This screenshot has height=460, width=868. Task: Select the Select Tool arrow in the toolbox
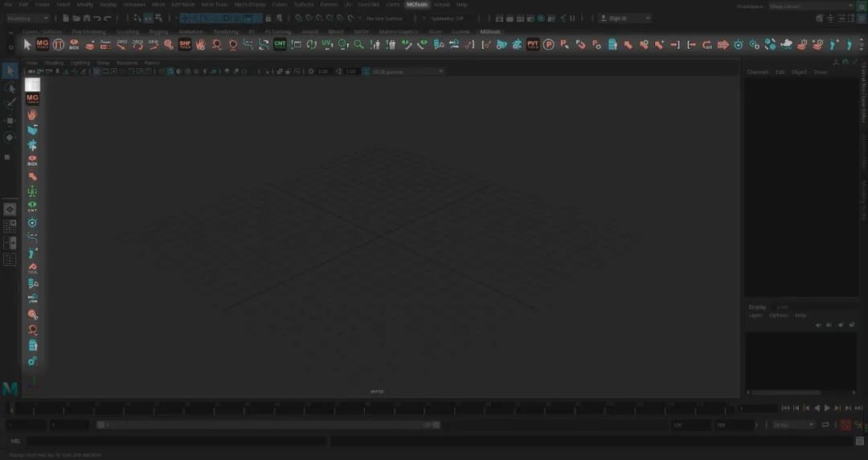pyautogui.click(x=10, y=71)
